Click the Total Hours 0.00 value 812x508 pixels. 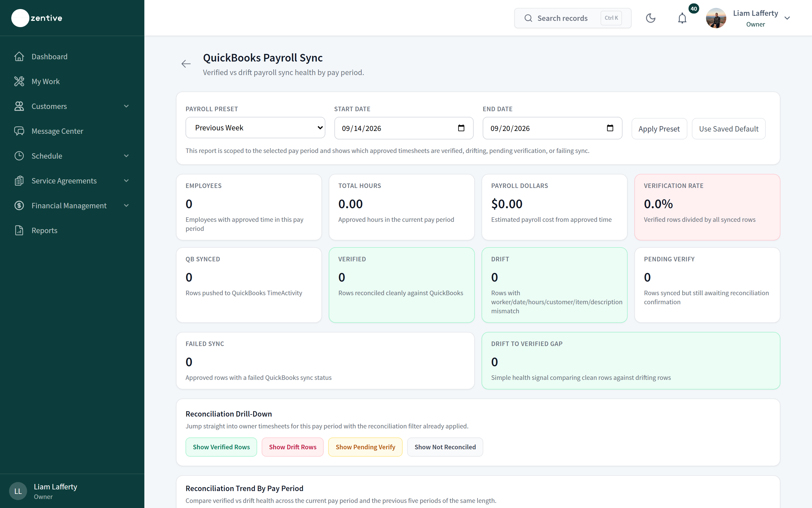(350, 204)
